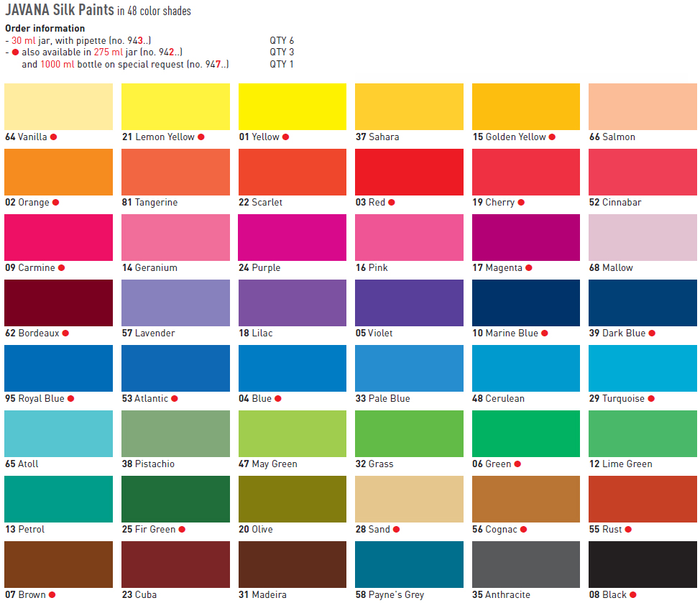Select the 58 Payne's Grey swatch
Viewport: 700px width, 603px height.
pos(409,565)
